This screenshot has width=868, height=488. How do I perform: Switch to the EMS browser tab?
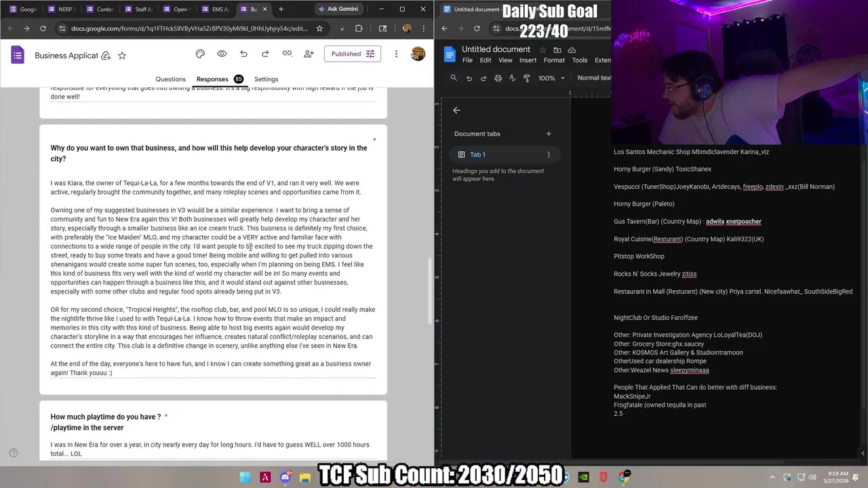pos(216,9)
